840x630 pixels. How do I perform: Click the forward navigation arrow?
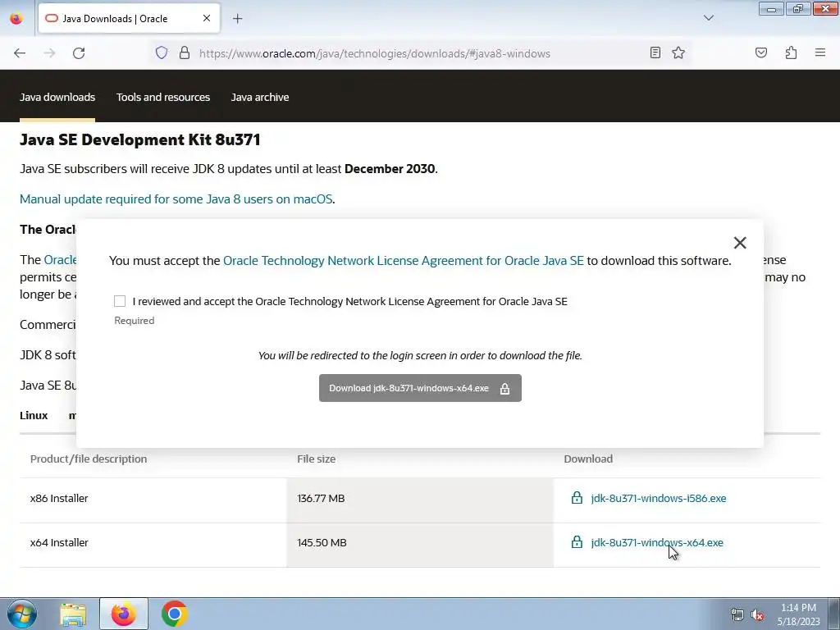49,53
